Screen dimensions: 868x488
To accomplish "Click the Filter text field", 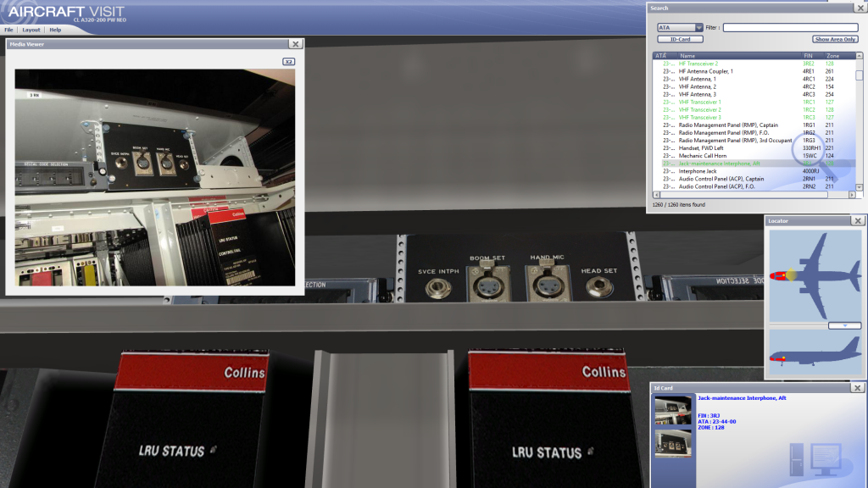I will (x=790, y=27).
